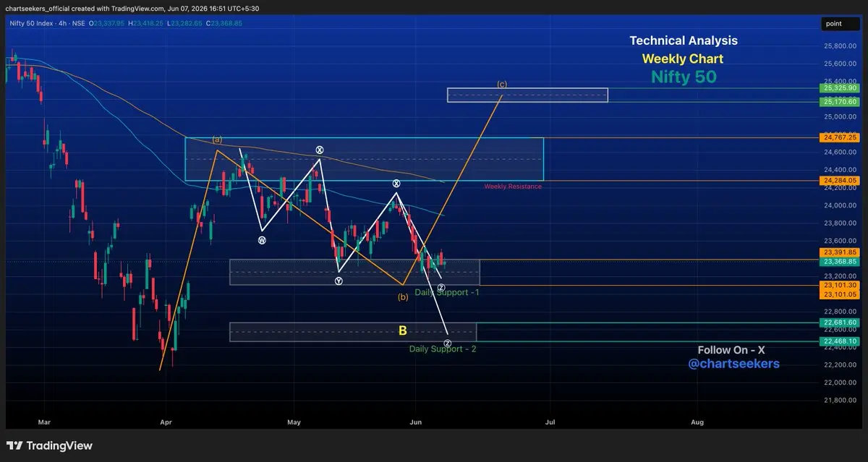868x462 pixels.
Task: Select the circled 'X' marker near late-May peak
Action: (x=396, y=184)
